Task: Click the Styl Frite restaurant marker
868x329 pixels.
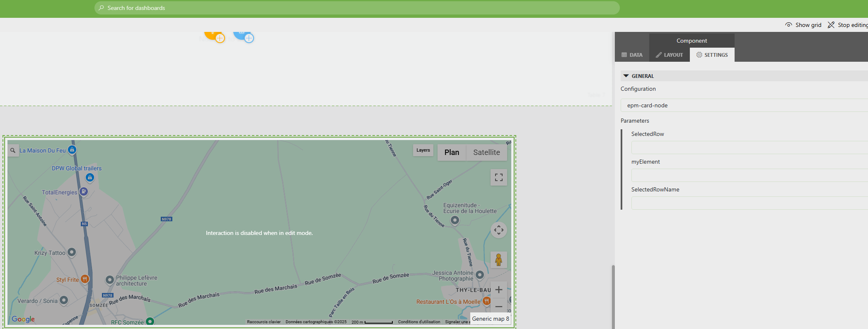Action: (x=85, y=279)
